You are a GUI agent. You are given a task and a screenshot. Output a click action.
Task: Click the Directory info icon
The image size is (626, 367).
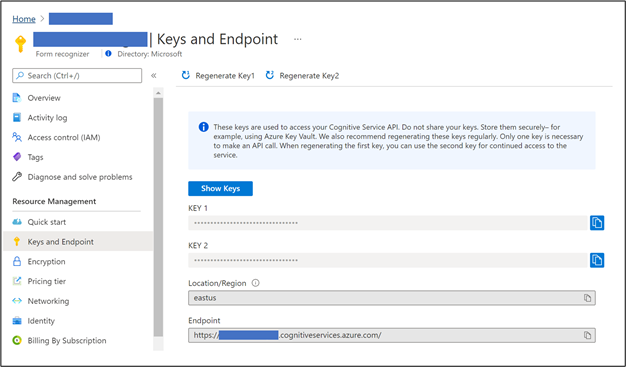(x=108, y=54)
